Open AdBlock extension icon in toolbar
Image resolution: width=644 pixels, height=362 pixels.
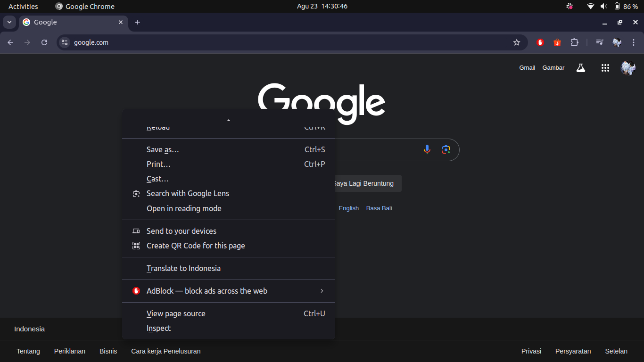(x=540, y=42)
